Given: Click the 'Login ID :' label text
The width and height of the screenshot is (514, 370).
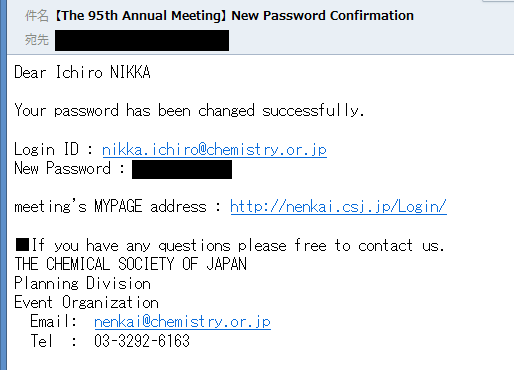Looking at the screenshot, I should 54,149.
